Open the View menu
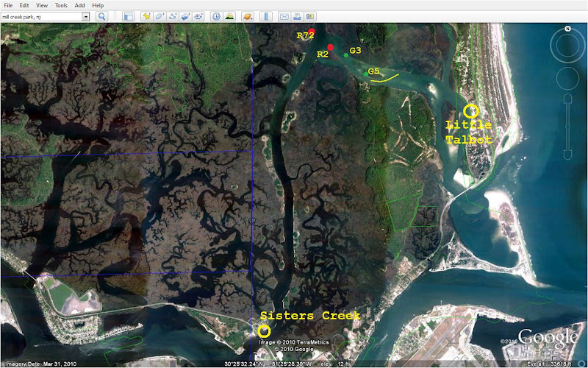This screenshot has height=368, width=588. pos(42,5)
